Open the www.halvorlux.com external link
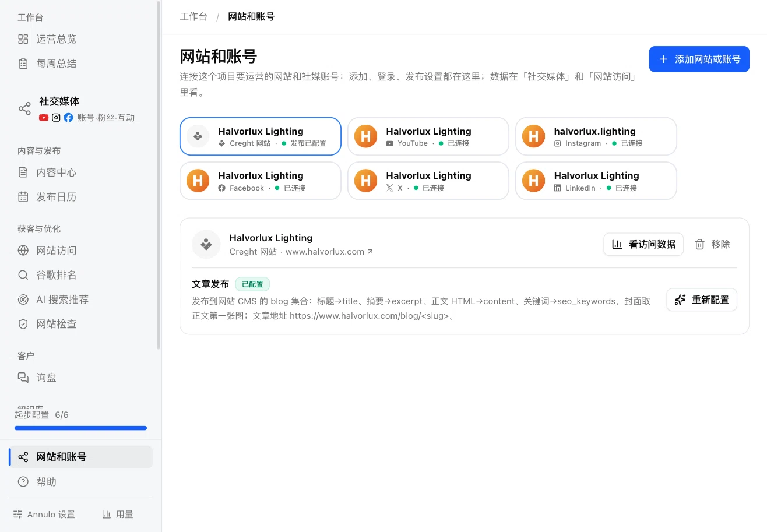767x532 pixels. coord(329,252)
